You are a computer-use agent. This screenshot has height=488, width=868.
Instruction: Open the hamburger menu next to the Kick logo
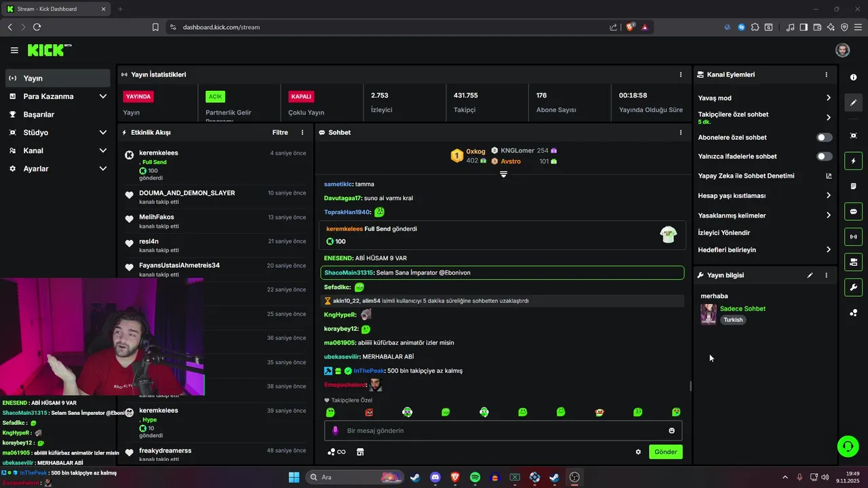point(14,50)
